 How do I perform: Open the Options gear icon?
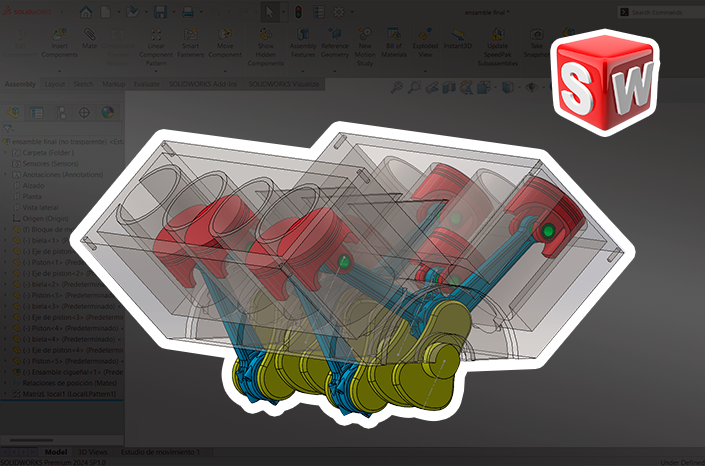(339, 12)
